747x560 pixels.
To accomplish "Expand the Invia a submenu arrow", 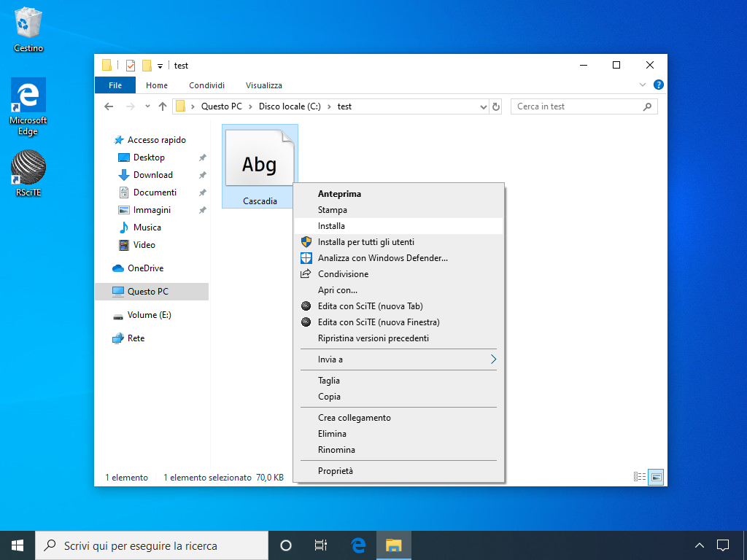I will (493, 359).
